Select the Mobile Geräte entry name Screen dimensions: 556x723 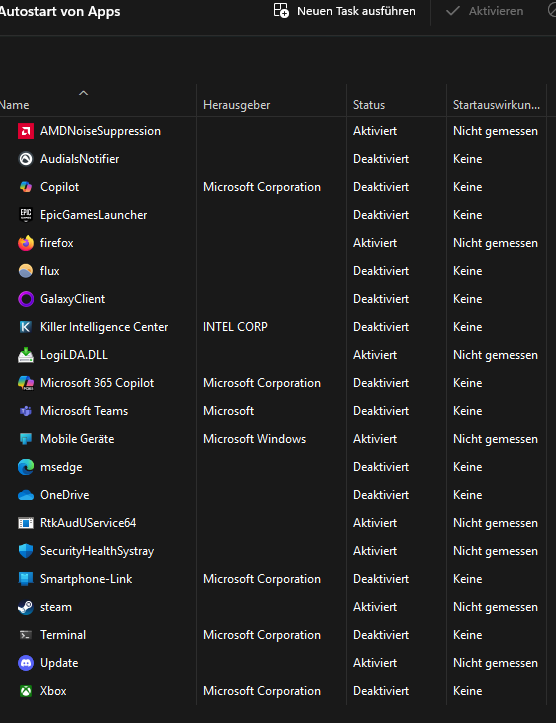pos(77,439)
